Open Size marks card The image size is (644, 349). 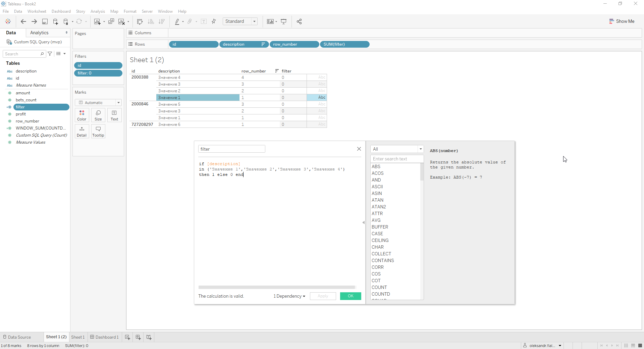98,115
